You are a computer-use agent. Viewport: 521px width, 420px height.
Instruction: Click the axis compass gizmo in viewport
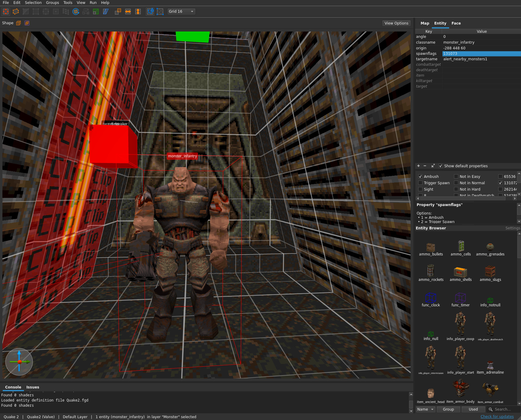point(19,362)
